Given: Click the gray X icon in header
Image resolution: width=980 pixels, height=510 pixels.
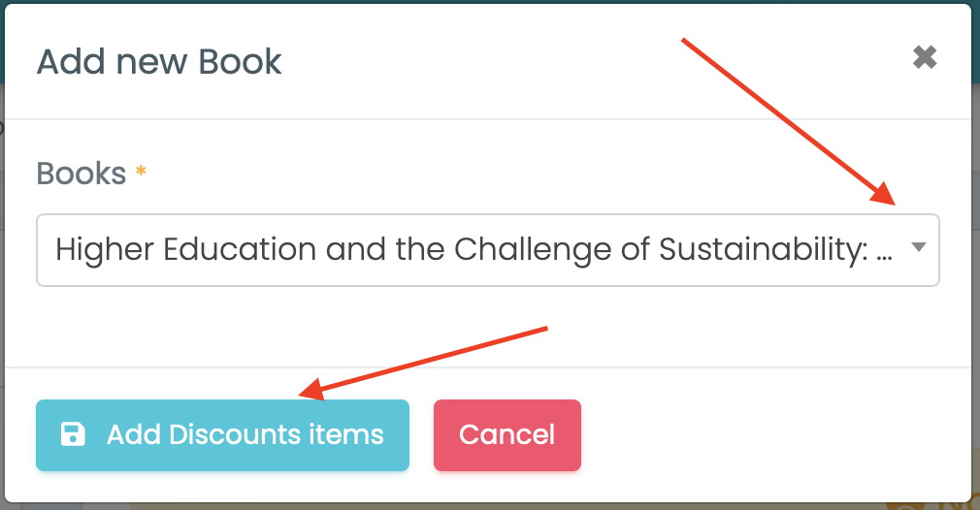Looking at the screenshot, I should pos(925,58).
